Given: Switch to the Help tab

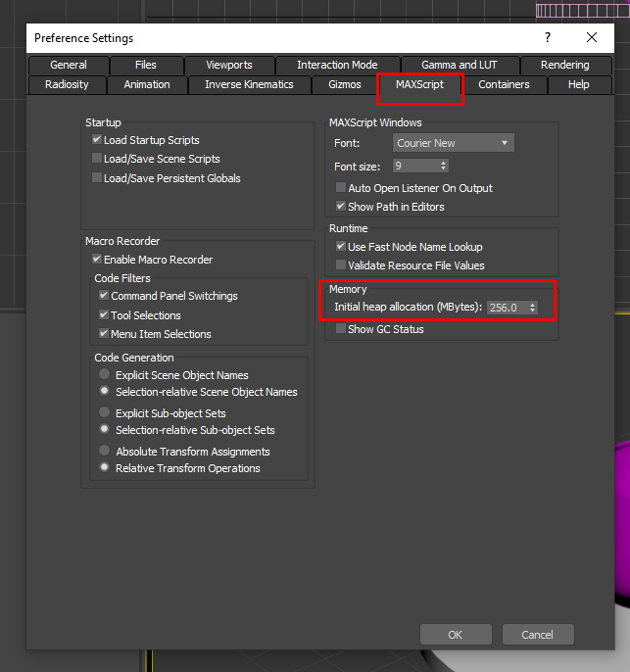Looking at the screenshot, I should [x=579, y=84].
